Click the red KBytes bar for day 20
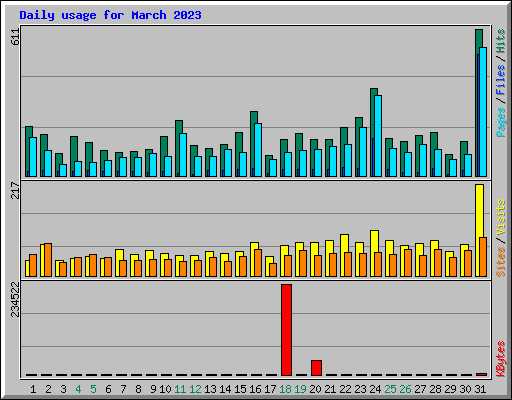Image resolution: width=512 pixels, height=400 pixels. point(316,368)
